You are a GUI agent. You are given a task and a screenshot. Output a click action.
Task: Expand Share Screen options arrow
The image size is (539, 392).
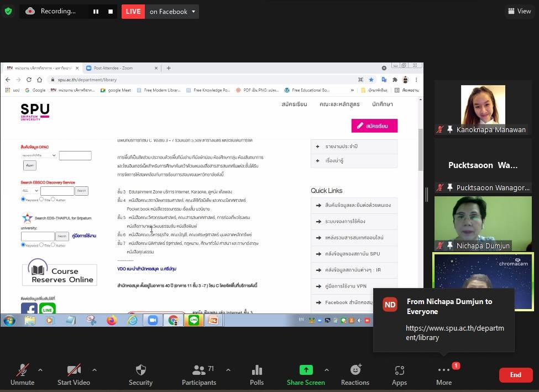point(327,370)
